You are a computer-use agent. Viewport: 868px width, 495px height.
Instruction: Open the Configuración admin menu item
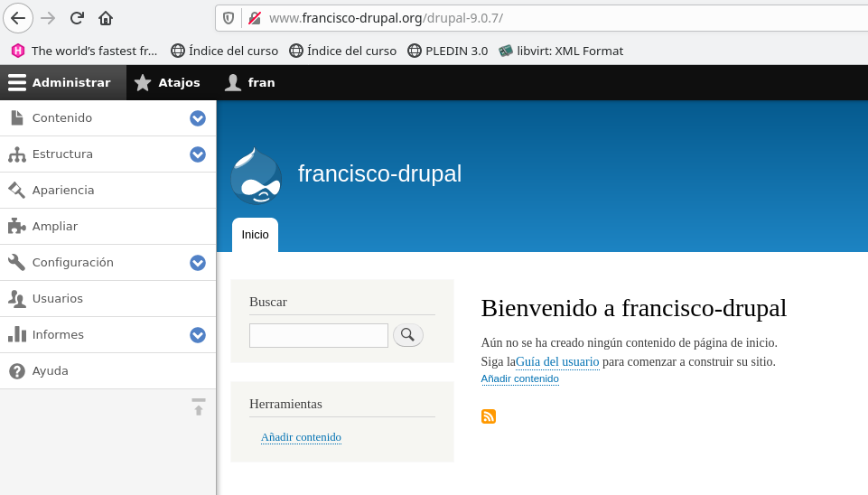click(x=72, y=263)
